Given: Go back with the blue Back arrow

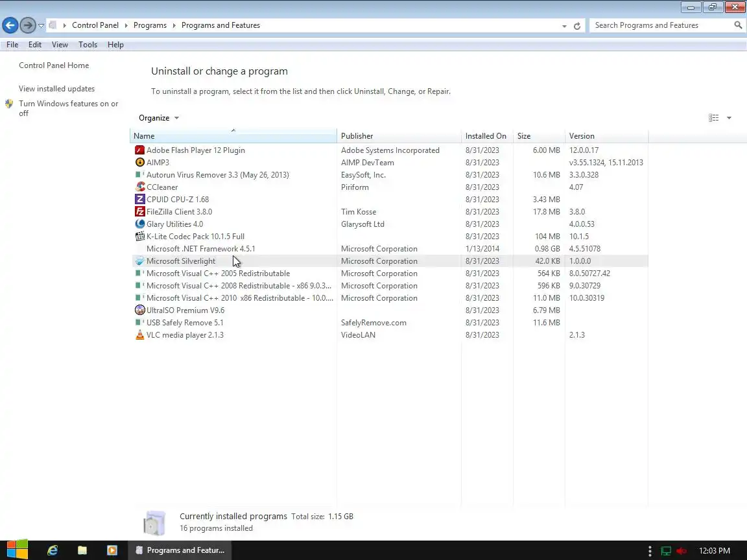Looking at the screenshot, I should tap(10, 25).
